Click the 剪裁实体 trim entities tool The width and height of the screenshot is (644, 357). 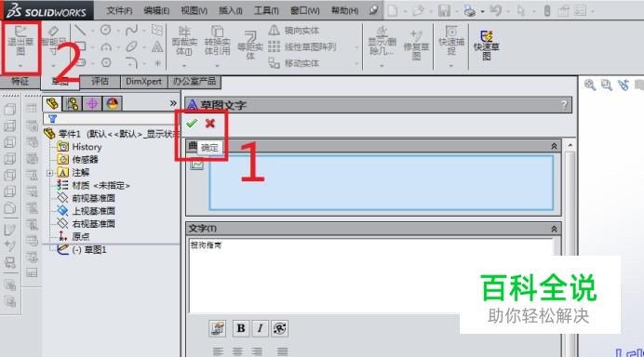pos(184,41)
